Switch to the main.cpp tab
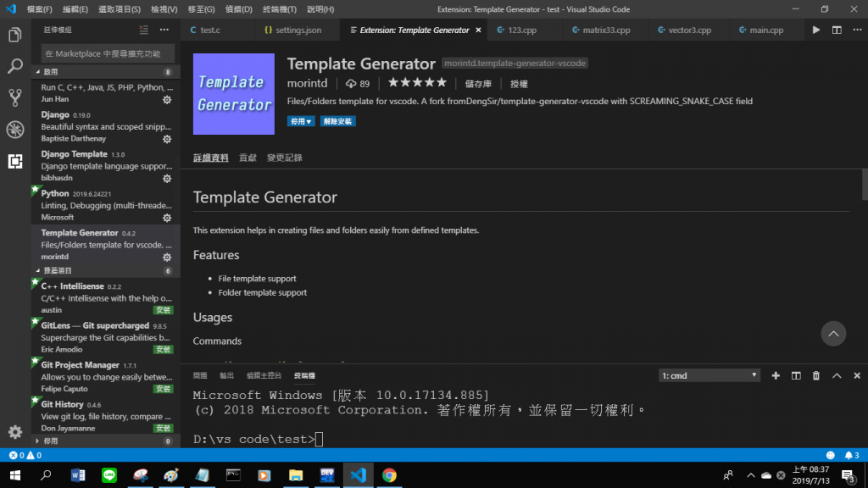This screenshot has width=868, height=488. point(766,30)
